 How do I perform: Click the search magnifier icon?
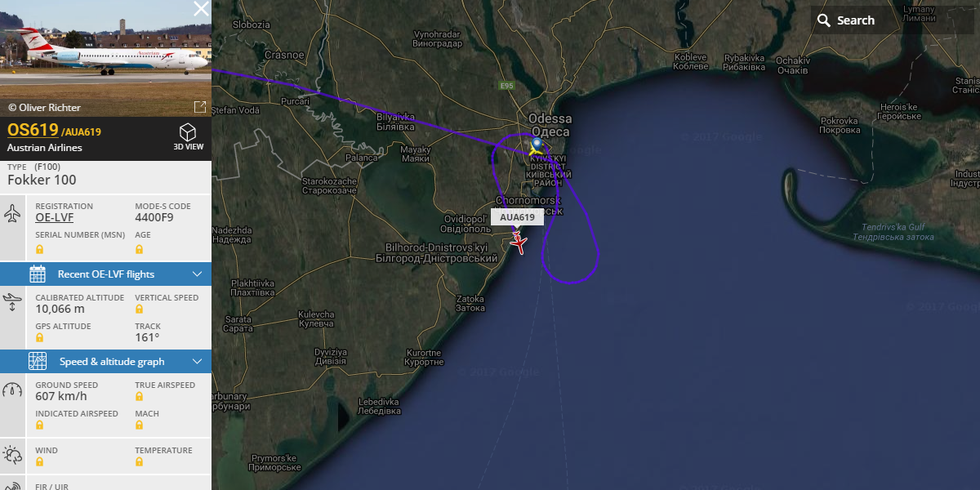(x=823, y=20)
